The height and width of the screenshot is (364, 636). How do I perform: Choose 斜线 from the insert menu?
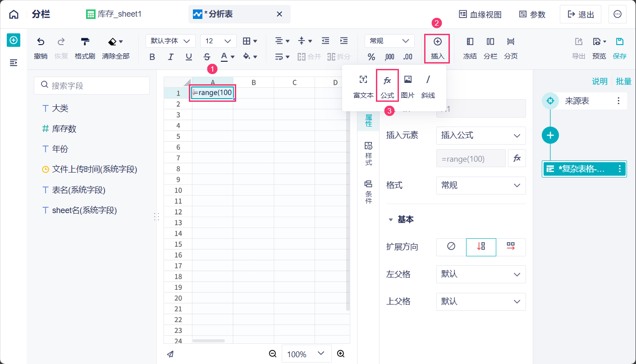428,87
